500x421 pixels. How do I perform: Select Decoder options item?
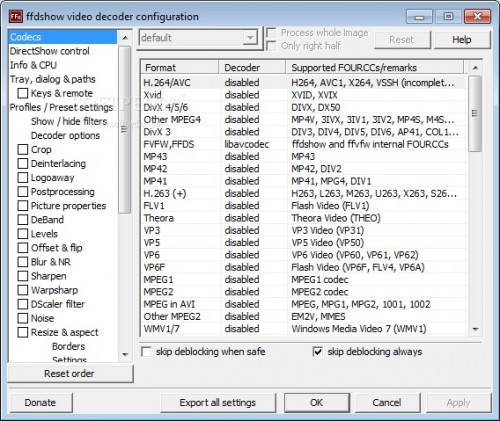65,135
